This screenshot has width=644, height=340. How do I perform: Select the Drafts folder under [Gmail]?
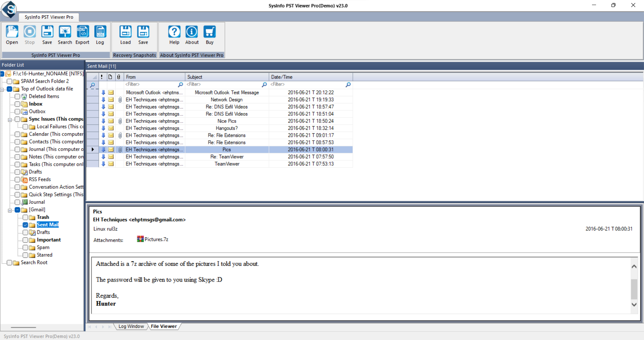click(x=43, y=232)
